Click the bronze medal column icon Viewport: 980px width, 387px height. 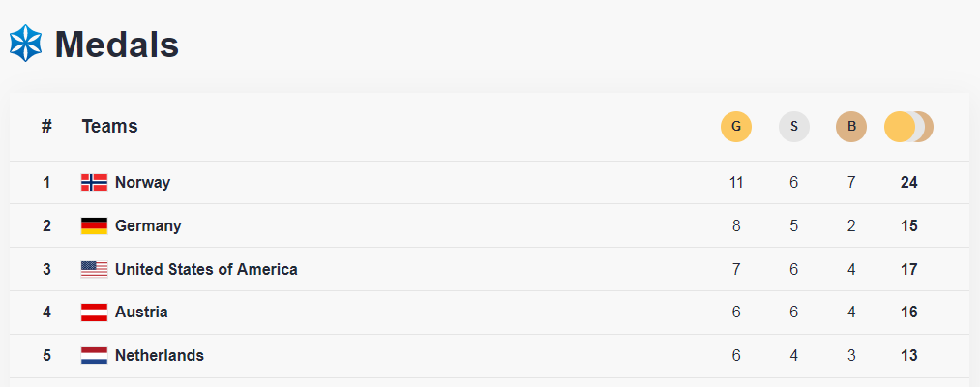pos(851,127)
